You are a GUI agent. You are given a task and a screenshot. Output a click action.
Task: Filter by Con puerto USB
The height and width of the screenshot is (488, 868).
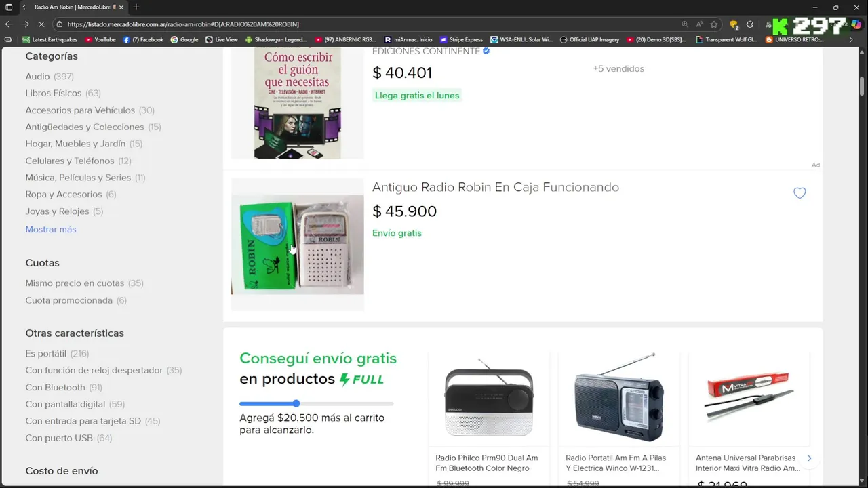(68, 438)
